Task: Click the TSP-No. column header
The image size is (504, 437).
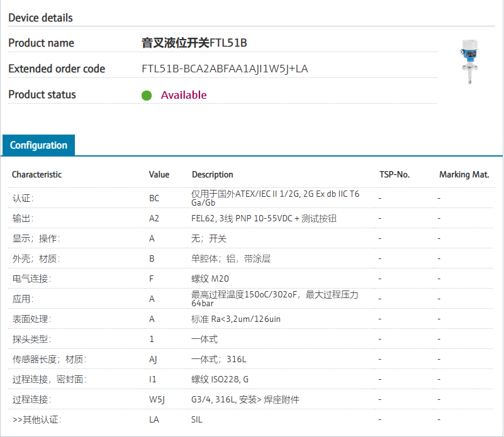Action: 395,175
